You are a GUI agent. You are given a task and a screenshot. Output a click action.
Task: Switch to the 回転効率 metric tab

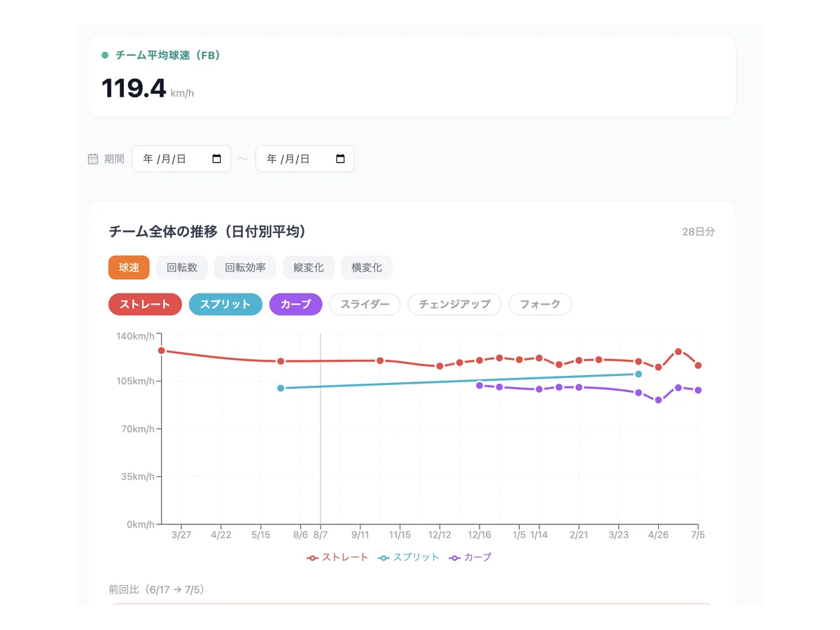245,267
